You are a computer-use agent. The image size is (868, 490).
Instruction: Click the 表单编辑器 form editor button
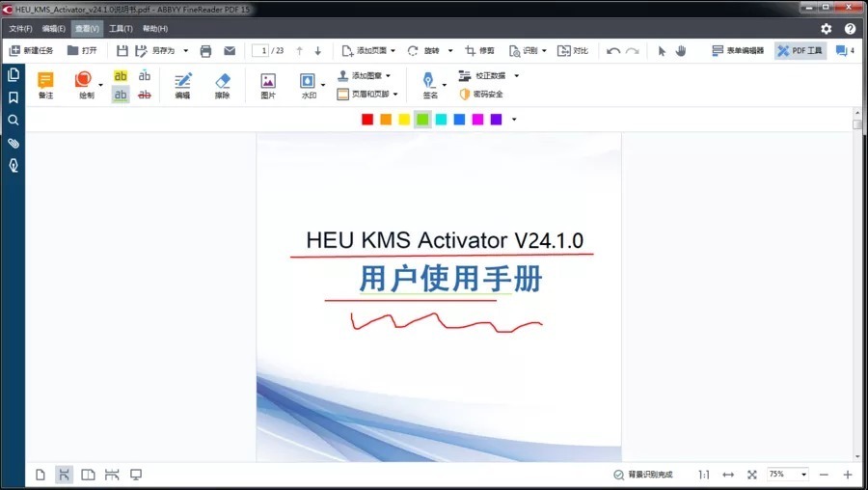739,51
